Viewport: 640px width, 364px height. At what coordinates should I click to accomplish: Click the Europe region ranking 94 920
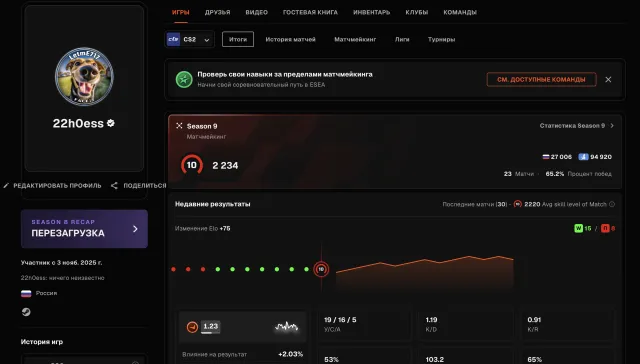click(x=595, y=157)
